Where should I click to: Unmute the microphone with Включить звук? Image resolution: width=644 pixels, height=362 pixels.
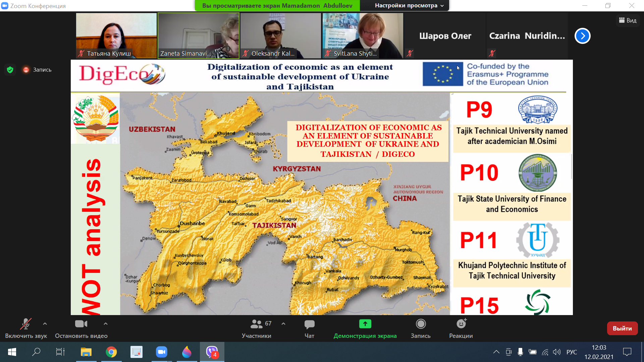pyautogui.click(x=26, y=328)
